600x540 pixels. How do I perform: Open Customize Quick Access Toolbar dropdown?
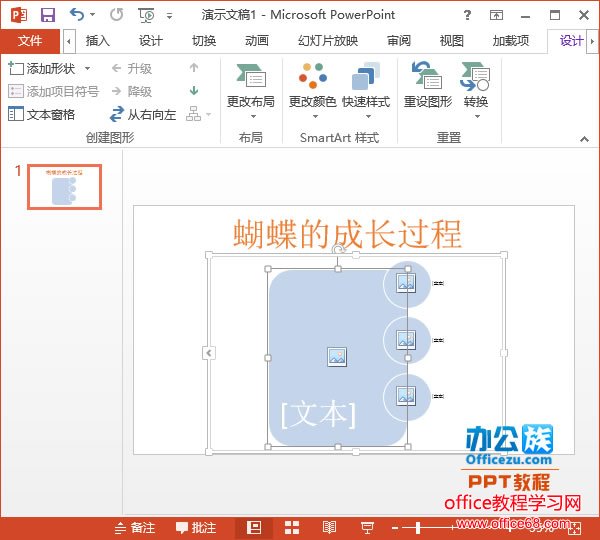pyautogui.click(x=169, y=16)
